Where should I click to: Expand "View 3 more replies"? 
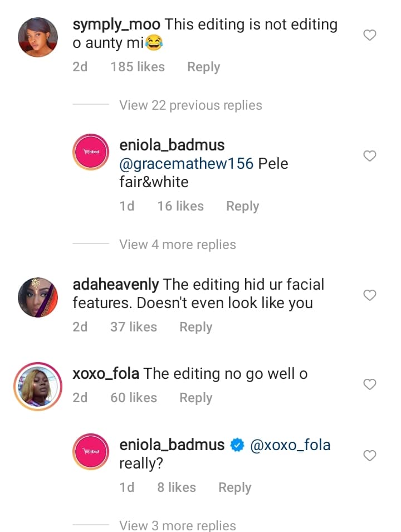[x=178, y=525]
